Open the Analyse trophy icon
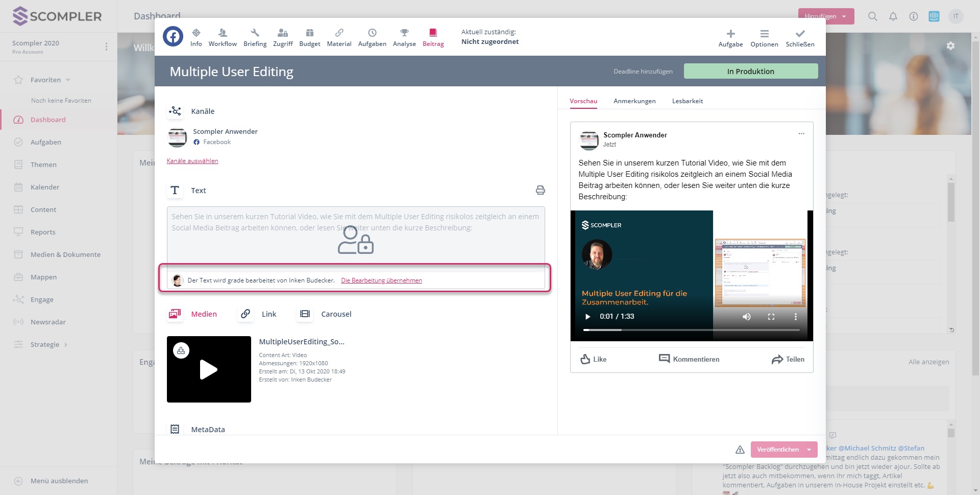 coord(404,33)
